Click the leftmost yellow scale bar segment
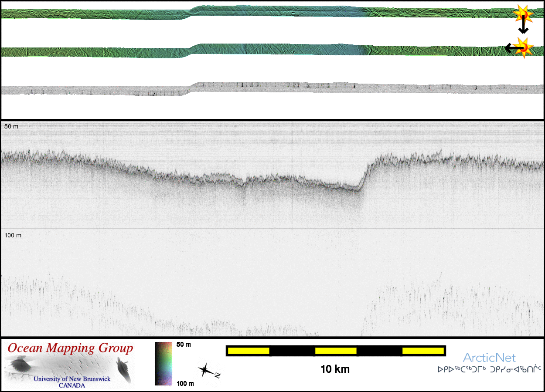 (248, 351)
